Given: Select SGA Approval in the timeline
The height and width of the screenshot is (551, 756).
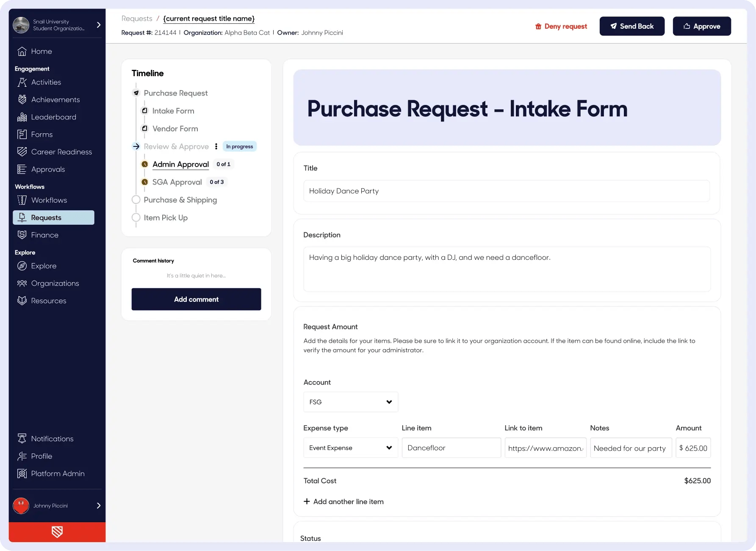Looking at the screenshot, I should (x=177, y=182).
